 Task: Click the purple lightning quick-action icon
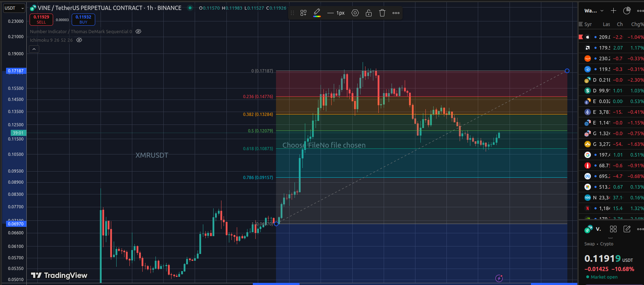tap(499, 278)
